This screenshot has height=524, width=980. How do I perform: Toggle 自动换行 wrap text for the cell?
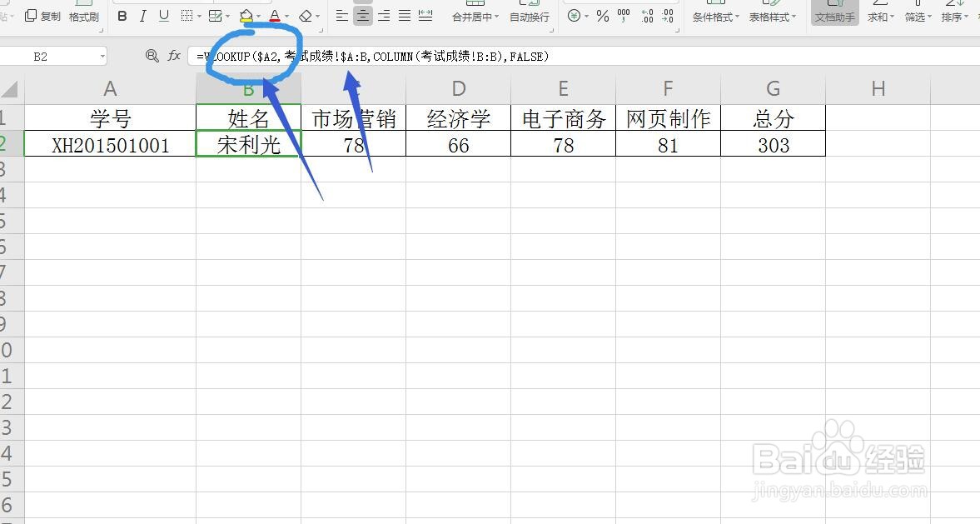(x=530, y=16)
